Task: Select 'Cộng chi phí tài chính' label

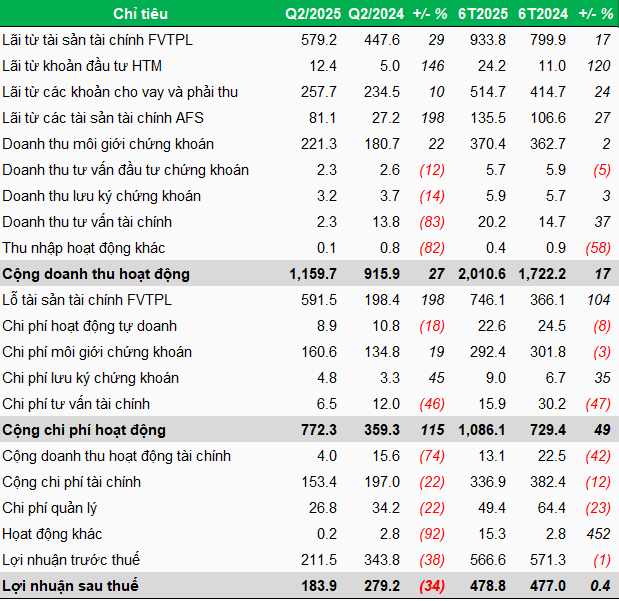Action: [71, 482]
